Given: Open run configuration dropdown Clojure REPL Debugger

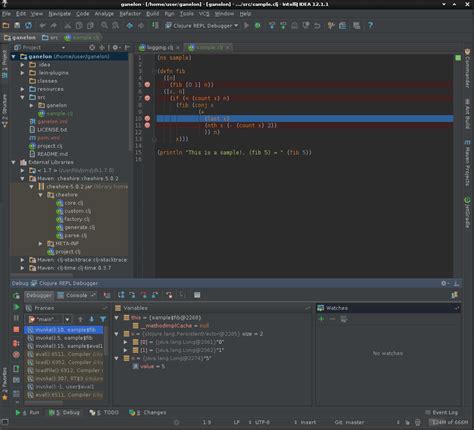Looking at the screenshot, I should pos(202,25).
